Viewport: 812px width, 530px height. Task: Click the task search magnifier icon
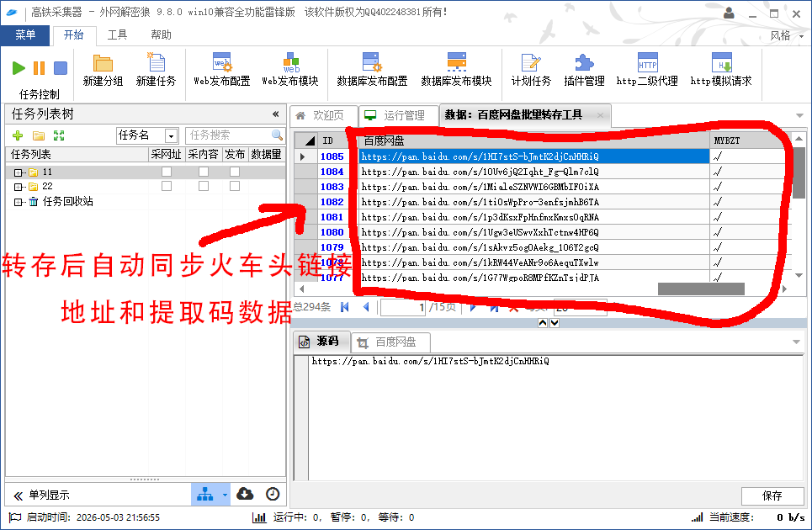tap(277, 135)
